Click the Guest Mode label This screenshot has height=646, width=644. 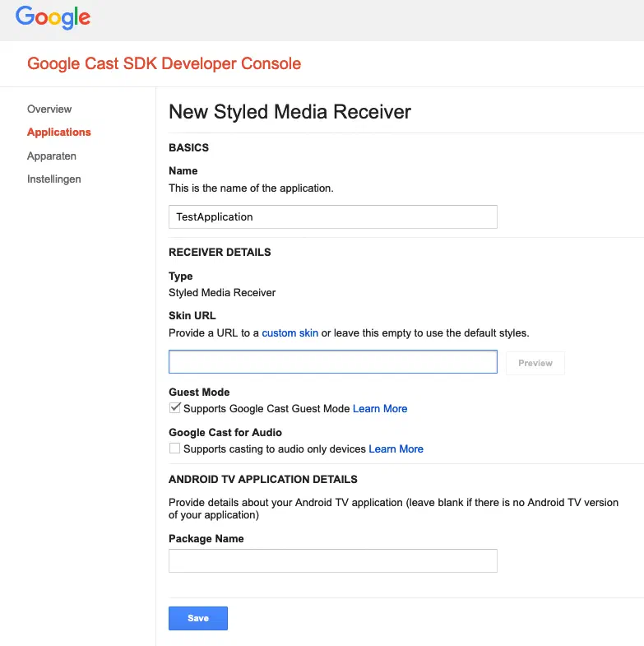point(199,392)
